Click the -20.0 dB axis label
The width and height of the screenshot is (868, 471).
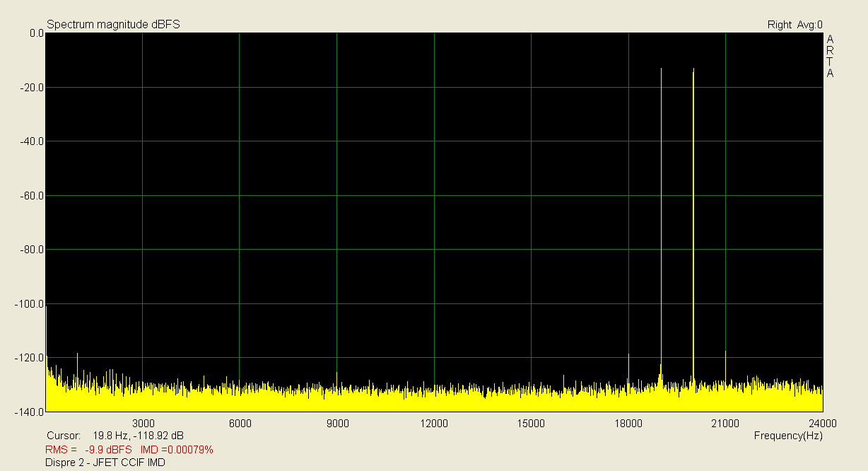coord(31,88)
